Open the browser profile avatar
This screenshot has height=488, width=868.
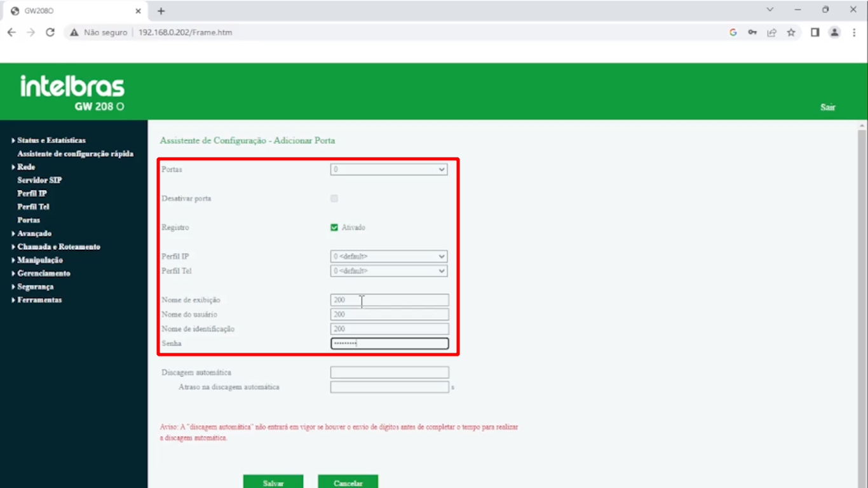point(834,32)
